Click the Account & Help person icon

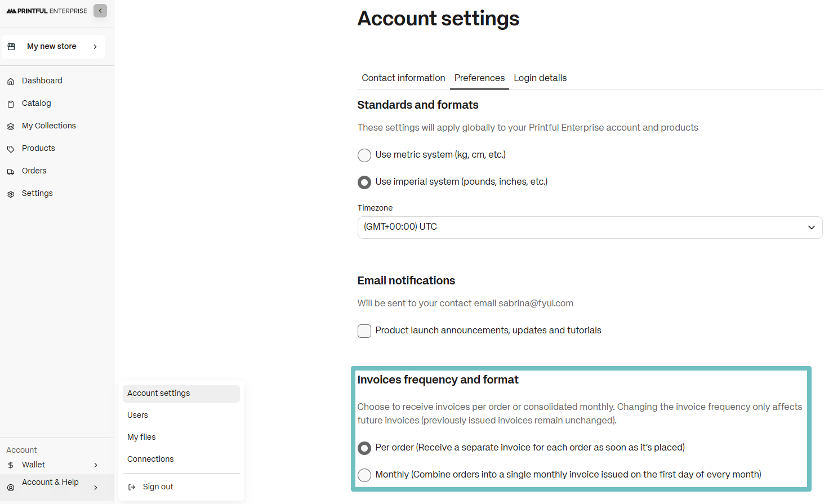[11, 488]
